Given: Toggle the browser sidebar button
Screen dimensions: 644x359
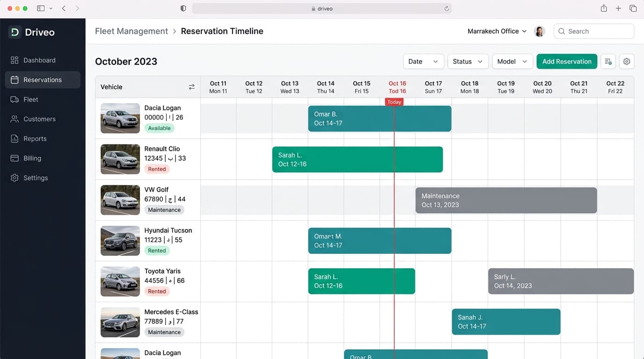Looking at the screenshot, I should [x=41, y=8].
